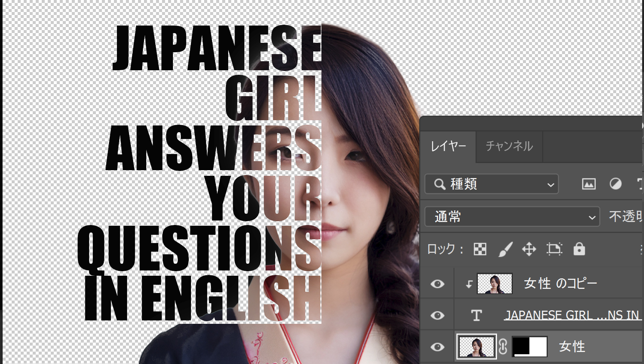This screenshot has height=364, width=644.
Task: Select the レイヤー tab
Action: coord(448,146)
